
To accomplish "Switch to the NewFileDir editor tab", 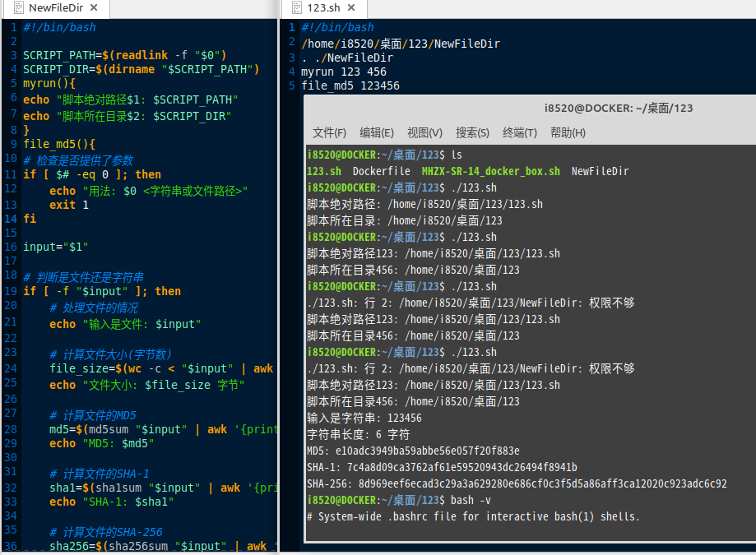I will [56, 7].
